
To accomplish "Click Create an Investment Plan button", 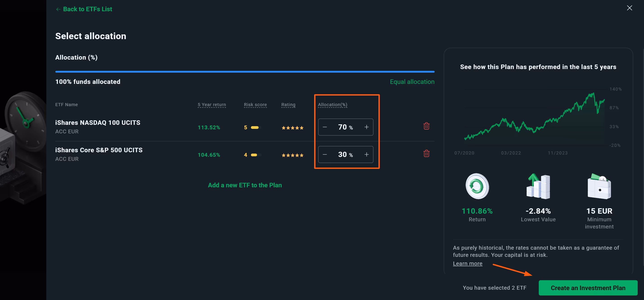I will pyautogui.click(x=588, y=288).
